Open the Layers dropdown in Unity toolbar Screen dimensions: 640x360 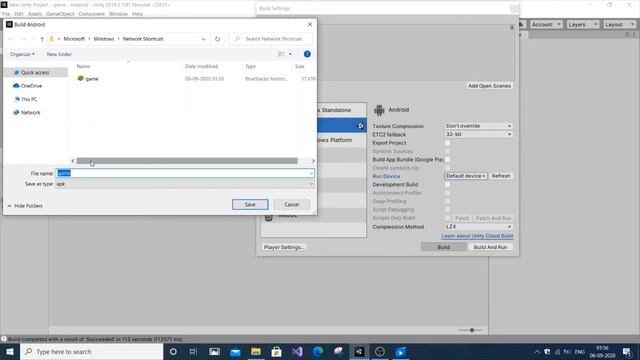pos(582,24)
